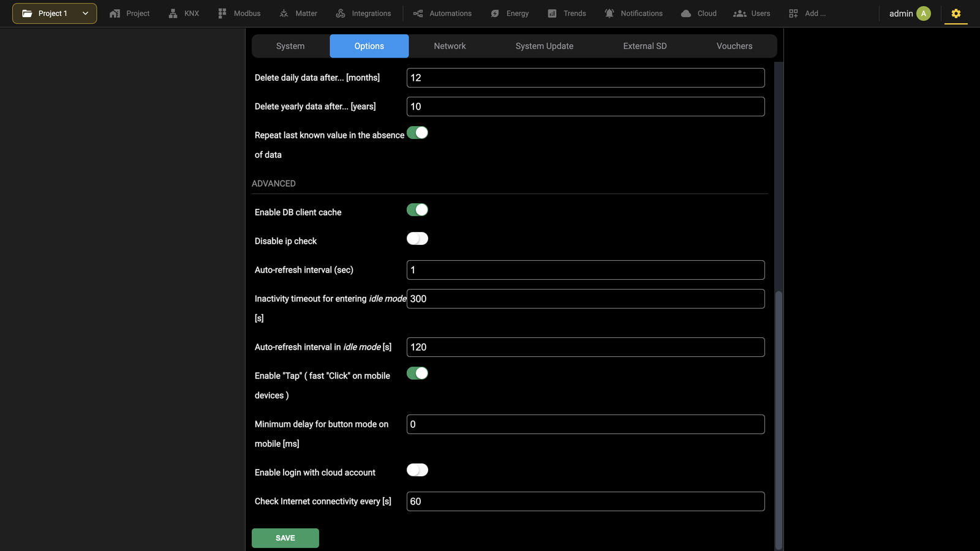The image size is (980, 551).
Task: Click the Automations icon
Action: pyautogui.click(x=418, y=13)
